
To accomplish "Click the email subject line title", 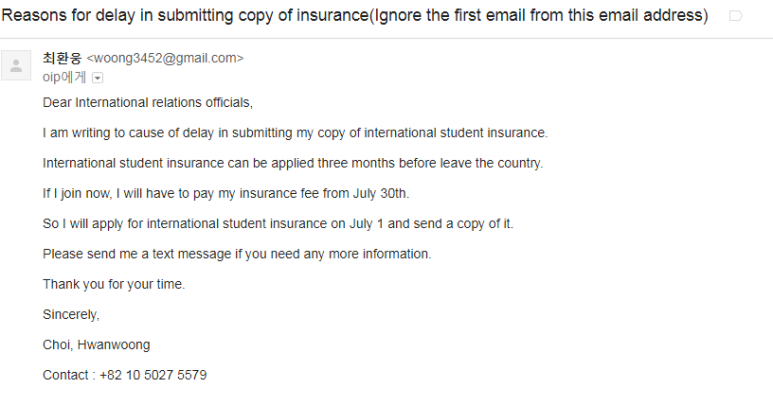I will pyautogui.click(x=355, y=15).
